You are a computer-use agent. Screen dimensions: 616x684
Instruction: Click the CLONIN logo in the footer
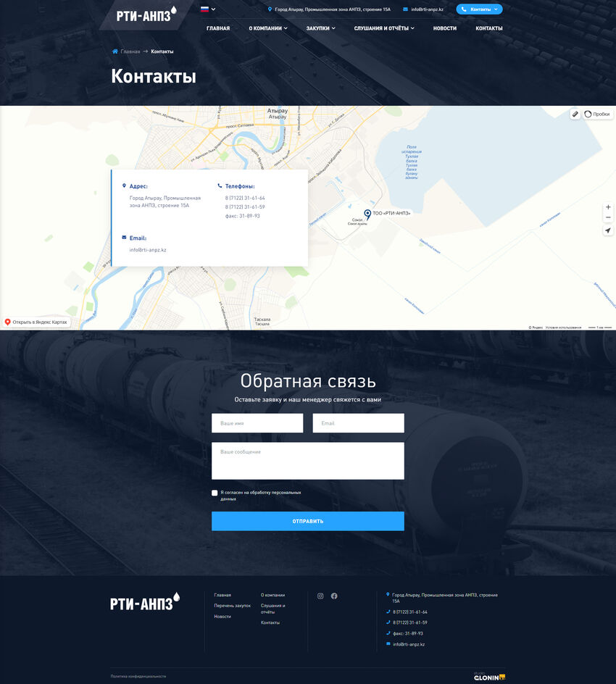(x=490, y=677)
